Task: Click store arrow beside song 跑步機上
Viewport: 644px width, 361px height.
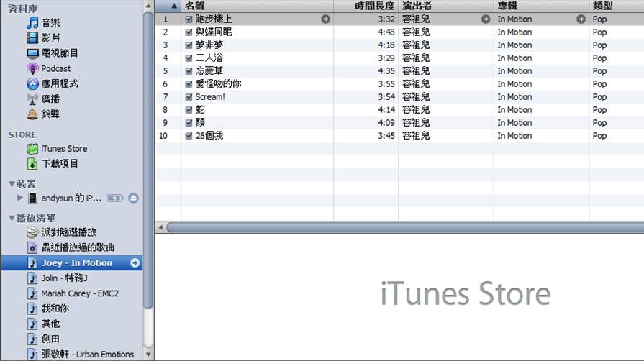Action: [x=325, y=19]
